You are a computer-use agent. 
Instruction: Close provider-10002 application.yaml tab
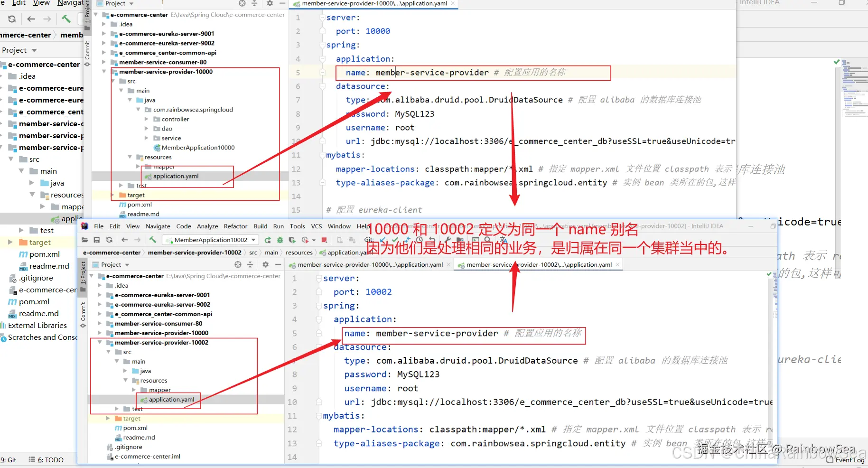[x=617, y=264]
